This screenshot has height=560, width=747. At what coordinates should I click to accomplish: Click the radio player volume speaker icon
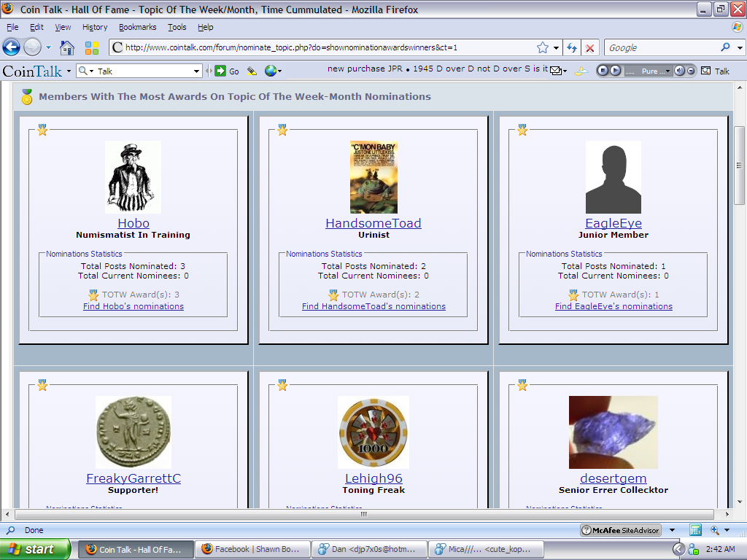pos(679,71)
